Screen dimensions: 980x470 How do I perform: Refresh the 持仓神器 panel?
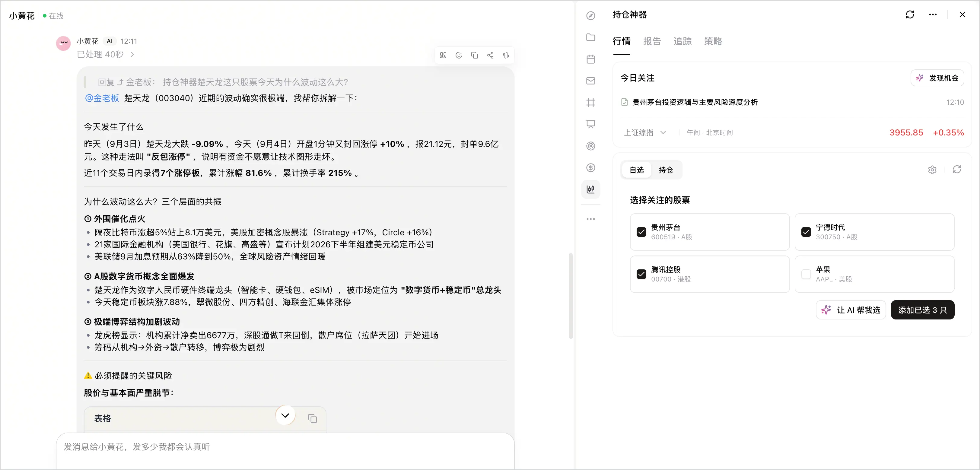coord(910,14)
